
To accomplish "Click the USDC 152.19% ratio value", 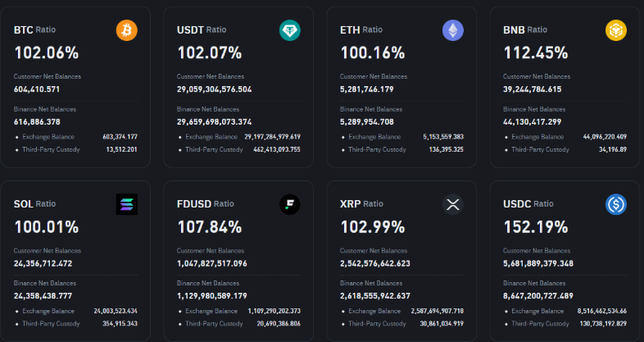I will (x=535, y=227).
